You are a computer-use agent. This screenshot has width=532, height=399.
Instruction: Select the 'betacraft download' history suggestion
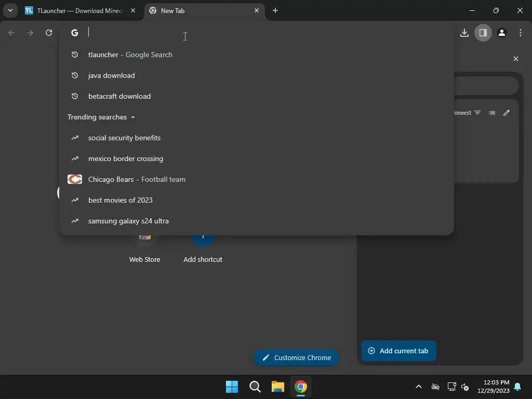pyautogui.click(x=257, y=96)
